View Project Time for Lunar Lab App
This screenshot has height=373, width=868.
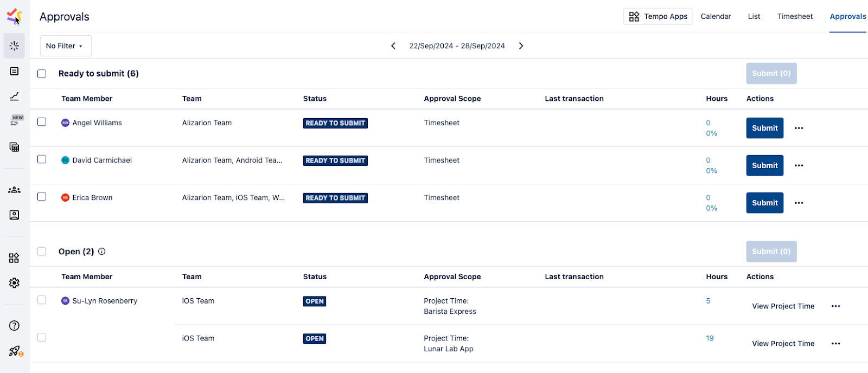[x=783, y=344]
